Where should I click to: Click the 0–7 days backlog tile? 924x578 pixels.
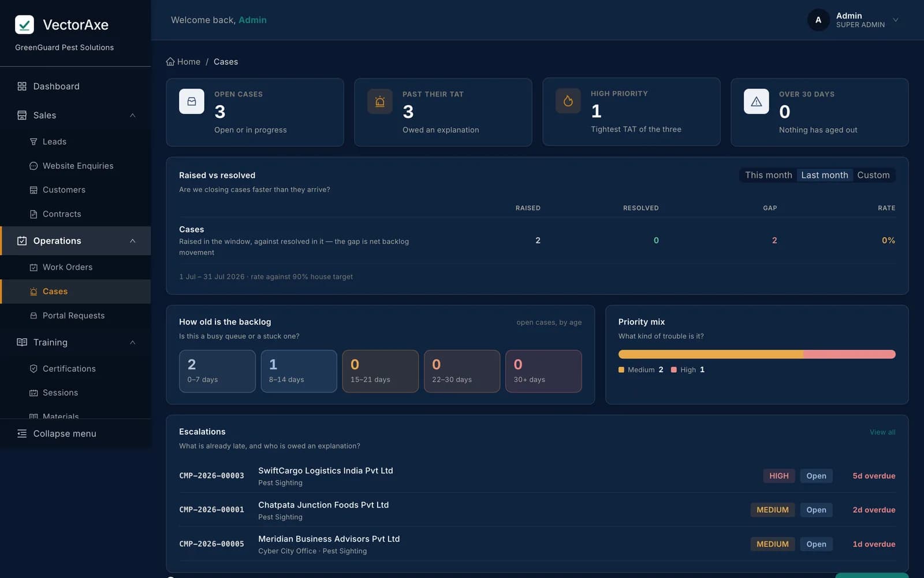tap(217, 371)
